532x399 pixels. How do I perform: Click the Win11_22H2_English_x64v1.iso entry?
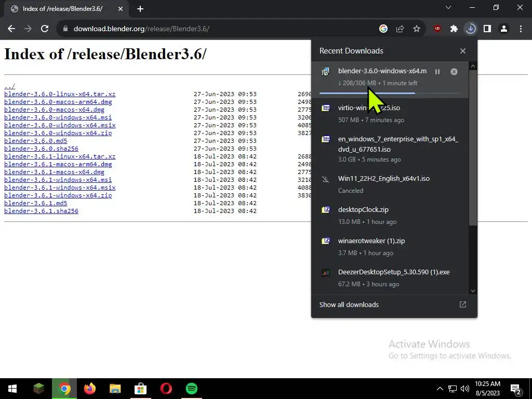click(390, 184)
